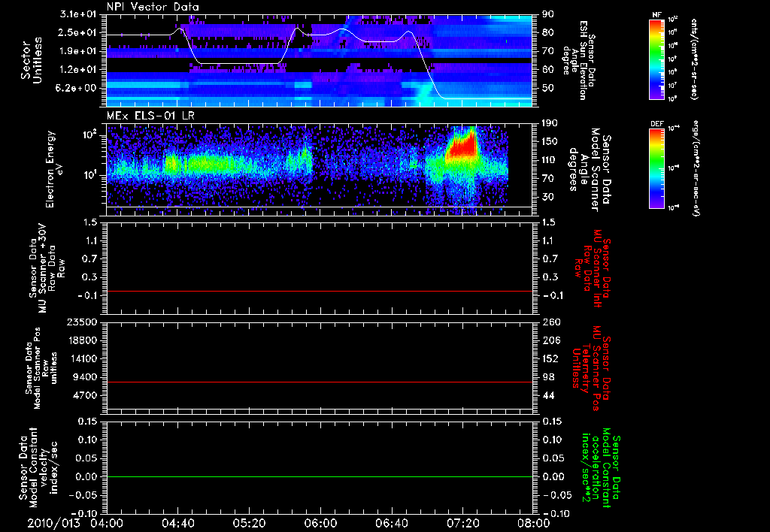Click the 'Sector Unitless' axis title

click(x=32, y=61)
